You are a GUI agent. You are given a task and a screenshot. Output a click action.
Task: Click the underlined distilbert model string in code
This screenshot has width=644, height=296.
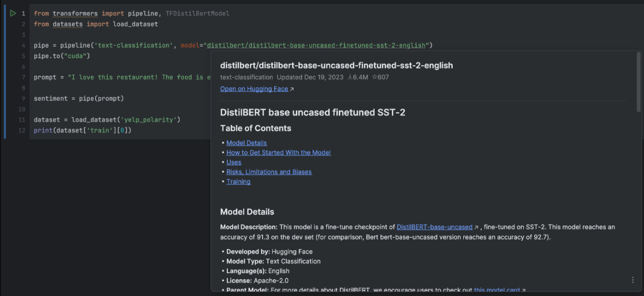316,45
